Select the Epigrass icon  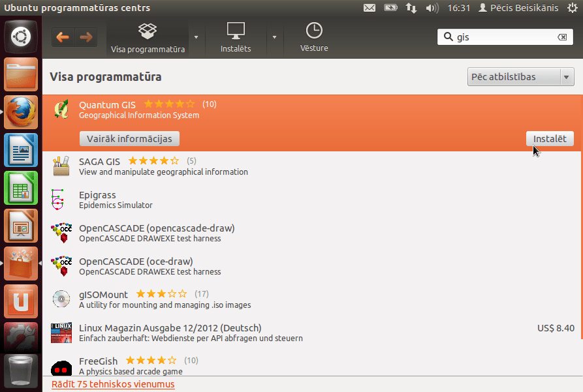click(57, 200)
